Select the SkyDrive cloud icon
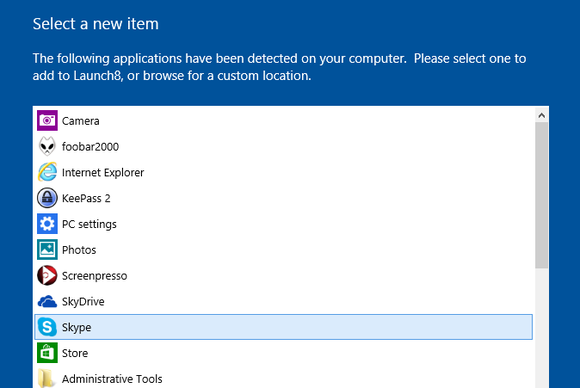Screen dimensions: 580x388 pyautogui.click(x=47, y=301)
